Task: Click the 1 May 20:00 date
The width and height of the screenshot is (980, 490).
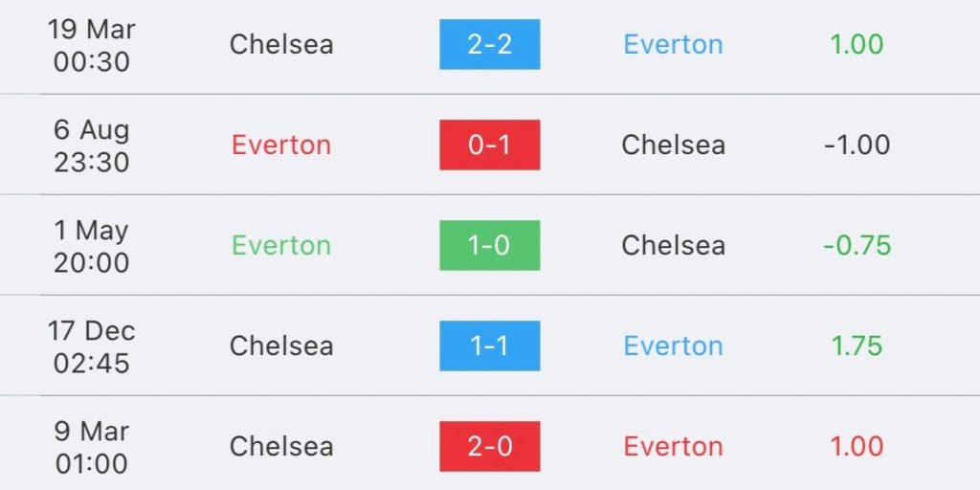Action: coord(91,246)
